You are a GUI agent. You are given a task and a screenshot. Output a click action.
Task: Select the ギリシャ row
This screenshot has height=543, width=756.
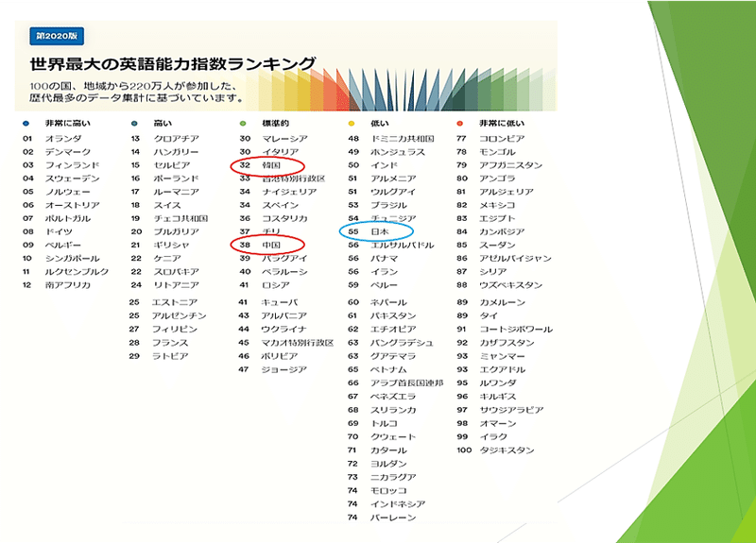[160, 246]
